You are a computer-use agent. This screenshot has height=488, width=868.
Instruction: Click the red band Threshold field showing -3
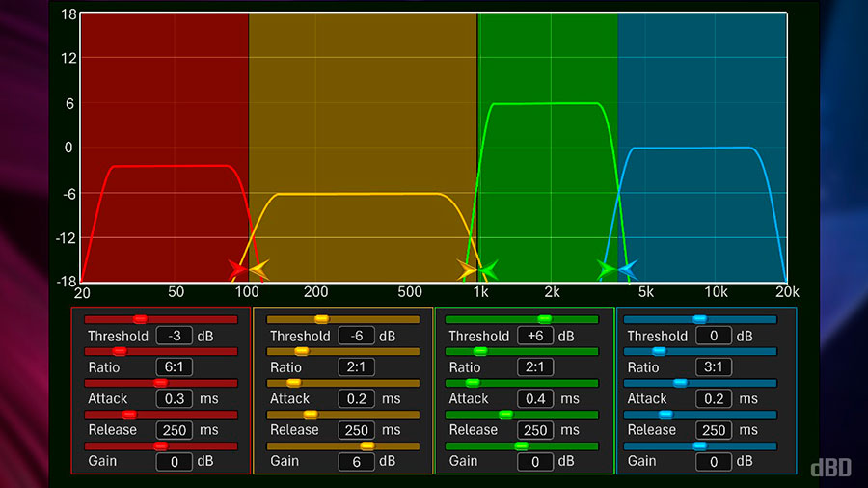pos(175,336)
